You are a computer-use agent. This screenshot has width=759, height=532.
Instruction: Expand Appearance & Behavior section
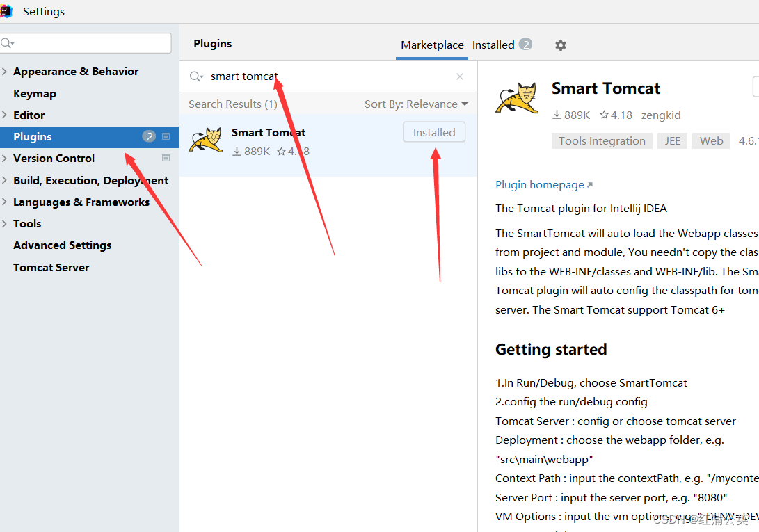tap(4, 72)
